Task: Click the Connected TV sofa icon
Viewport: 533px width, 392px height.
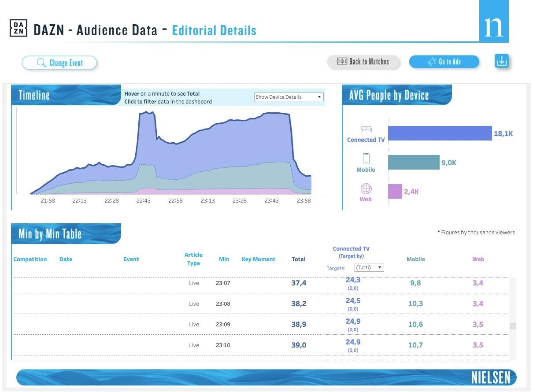Action: coord(366,129)
